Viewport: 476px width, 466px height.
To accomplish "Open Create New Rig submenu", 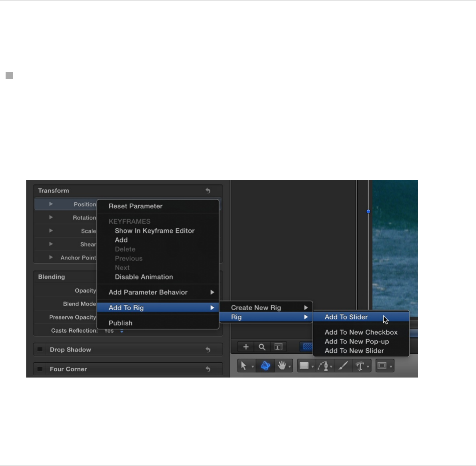I will coord(266,308).
